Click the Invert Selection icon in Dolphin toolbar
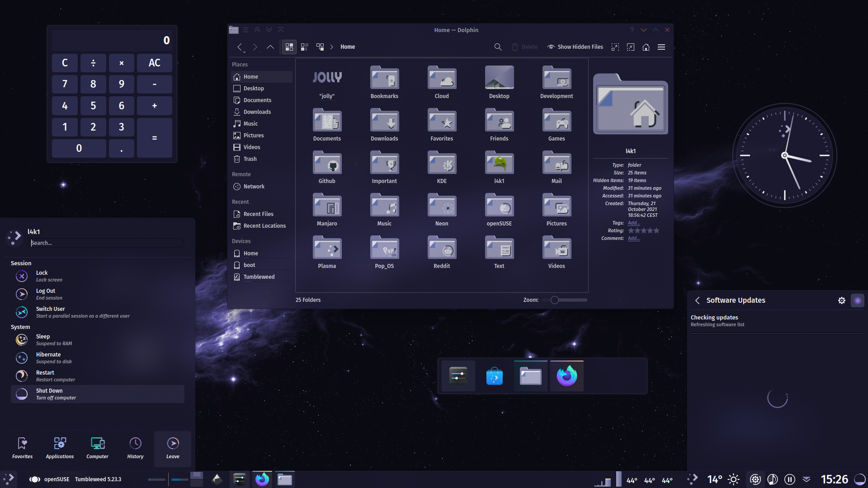The image size is (868, 488). click(631, 47)
